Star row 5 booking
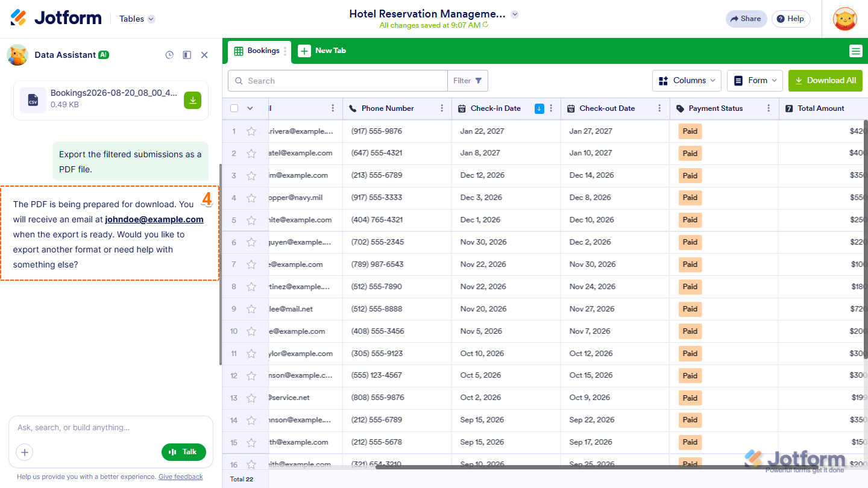Viewport: 868px width, 488px height. (251, 220)
